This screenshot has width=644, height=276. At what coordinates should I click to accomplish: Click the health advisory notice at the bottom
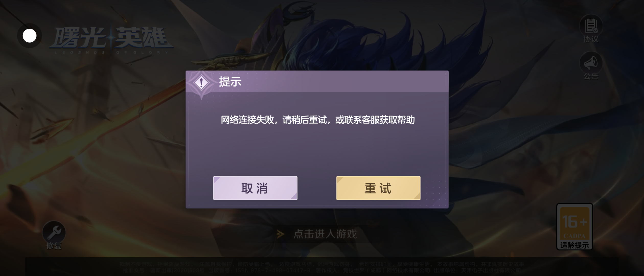tap(322, 264)
